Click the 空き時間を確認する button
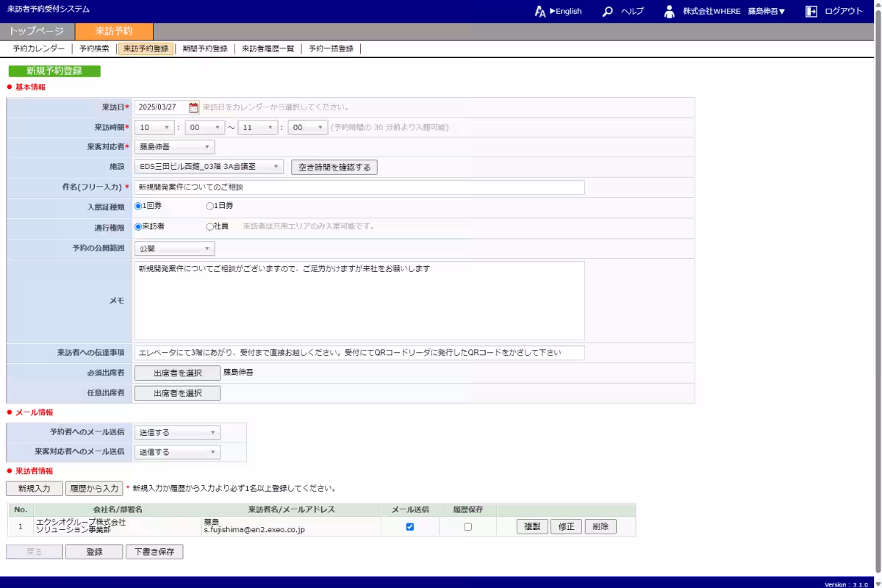Image resolution: width=882 pixels, height=588 pixels. tap(334, 166)
